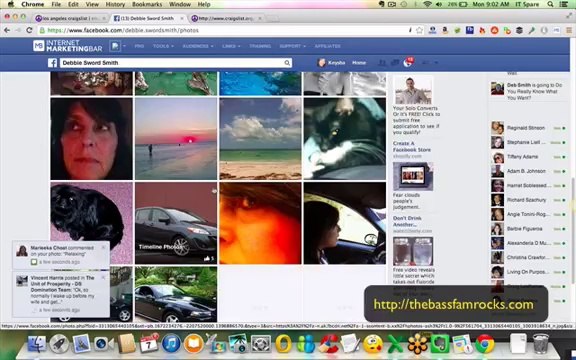
Task: Go to Facebook Home link
Action: pos(359,63)
